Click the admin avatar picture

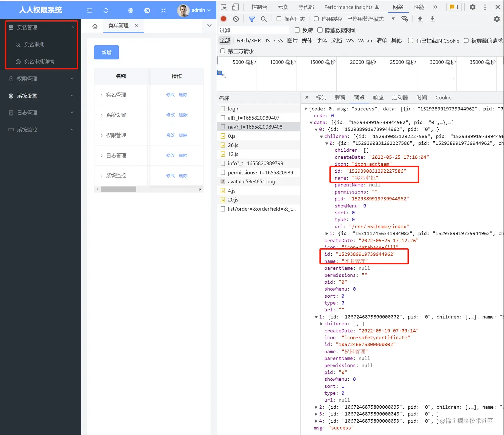coord(183,10)
